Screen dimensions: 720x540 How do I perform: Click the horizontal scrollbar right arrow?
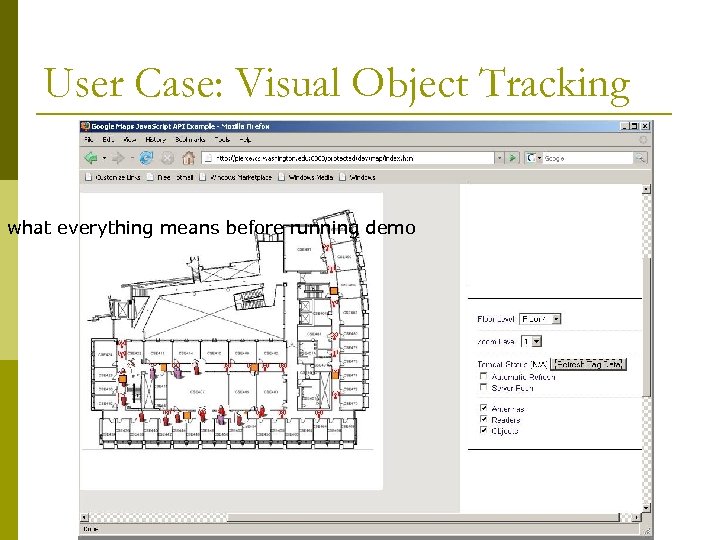click(636, 518)
